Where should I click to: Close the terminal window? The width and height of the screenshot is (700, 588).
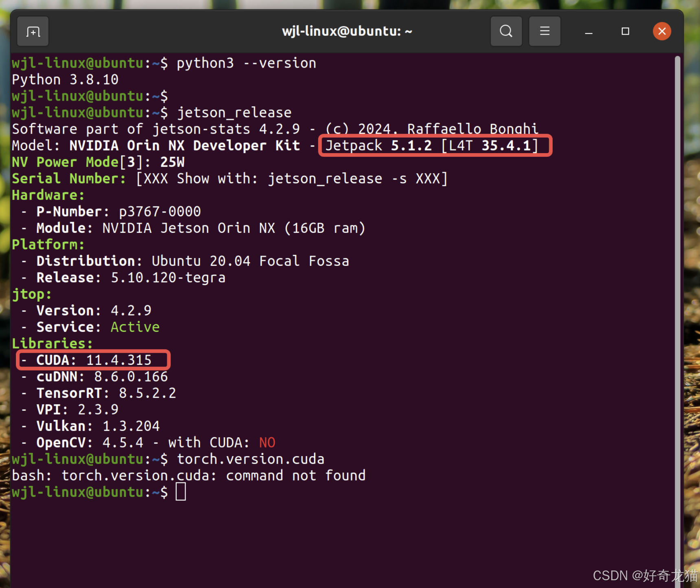click(662, 31)
